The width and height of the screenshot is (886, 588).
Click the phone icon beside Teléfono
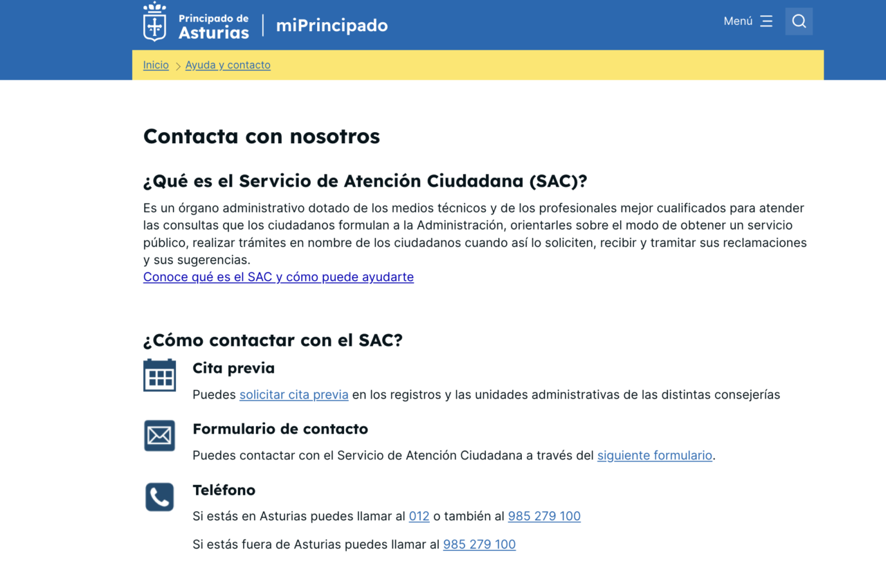(x=159, y=497)
